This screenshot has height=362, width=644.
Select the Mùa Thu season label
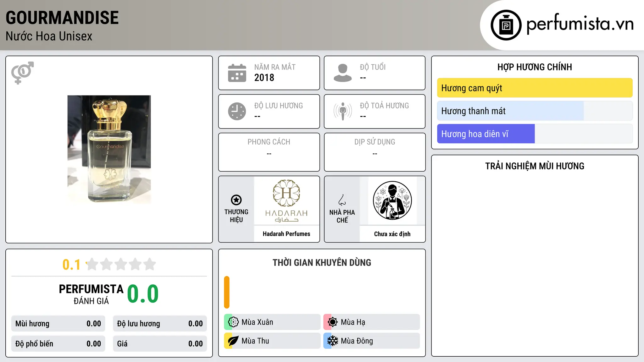[255, 341]
